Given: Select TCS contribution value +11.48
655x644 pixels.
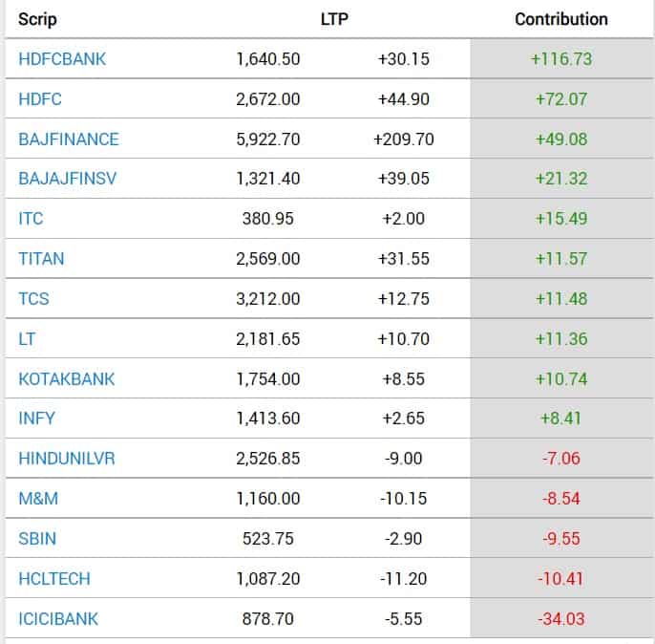Looking at the screenshot, I should [x=561, y=299].
